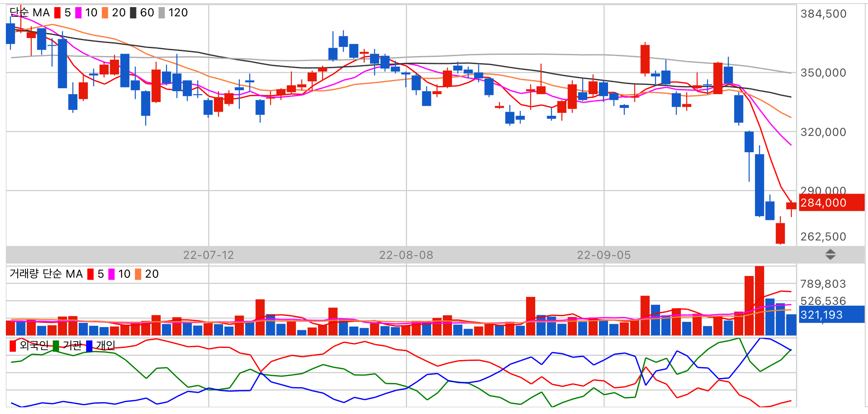
Task: Click the blue 321,193 volume tag
Action: tap(831, 314)
